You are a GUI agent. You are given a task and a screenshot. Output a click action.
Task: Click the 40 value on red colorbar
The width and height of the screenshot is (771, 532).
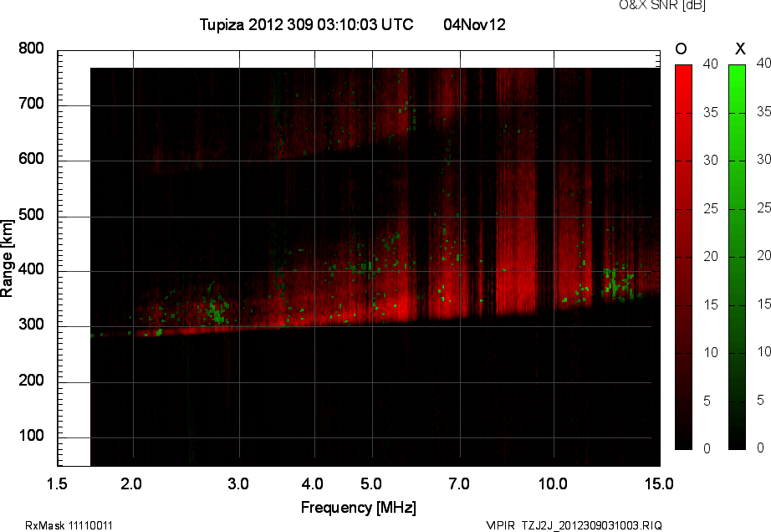pyautogui.click(x=710, y=64)
